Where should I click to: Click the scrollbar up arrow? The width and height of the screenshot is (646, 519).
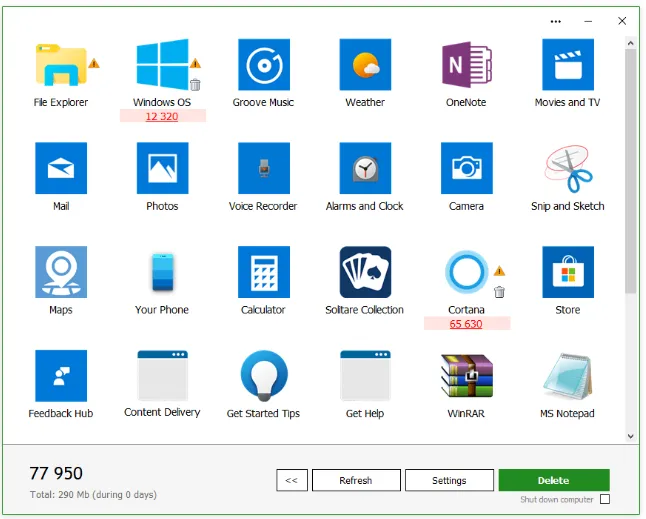pyautogui.click(x=630, y=43)
